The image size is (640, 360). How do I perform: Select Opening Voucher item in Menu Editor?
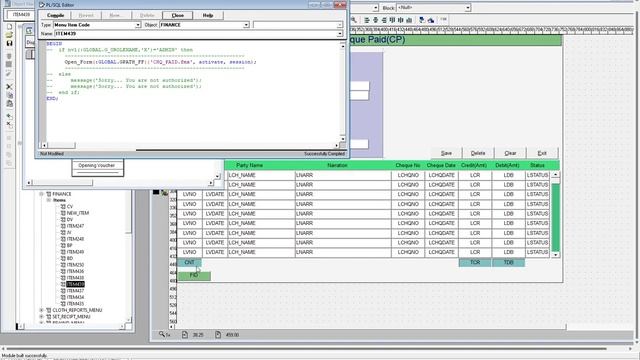(x=97, y=165)
